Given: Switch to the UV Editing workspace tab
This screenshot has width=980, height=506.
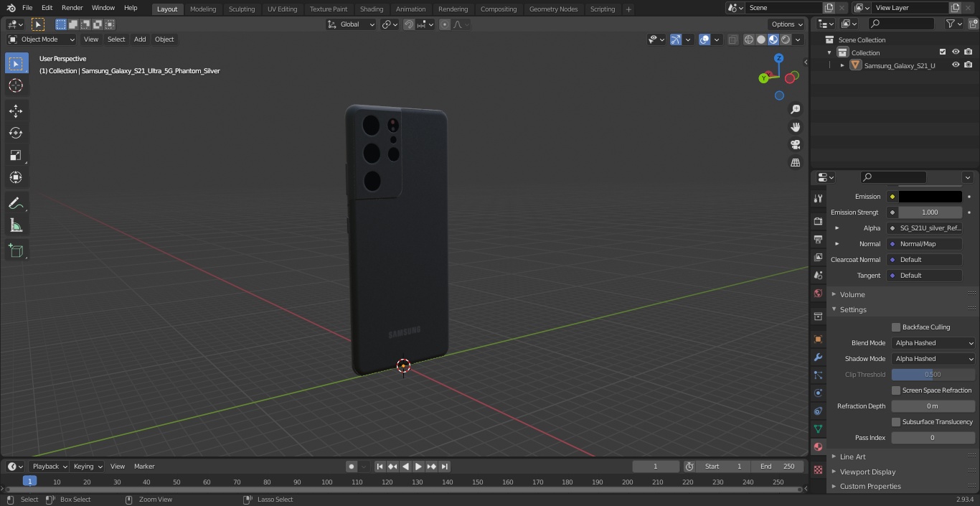Looking at the screenshot, I should point(282,9).
